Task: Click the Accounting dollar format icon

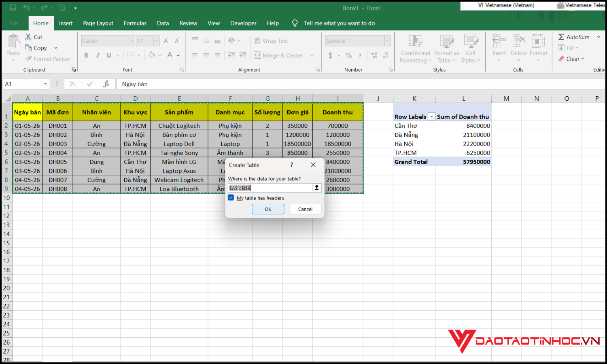Action: coord(330,55)
